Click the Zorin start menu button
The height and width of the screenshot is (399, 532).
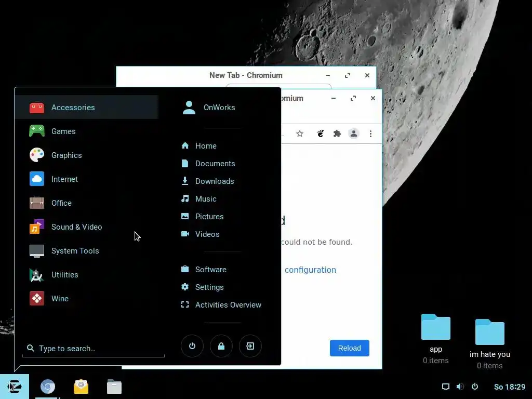point(15,387)
